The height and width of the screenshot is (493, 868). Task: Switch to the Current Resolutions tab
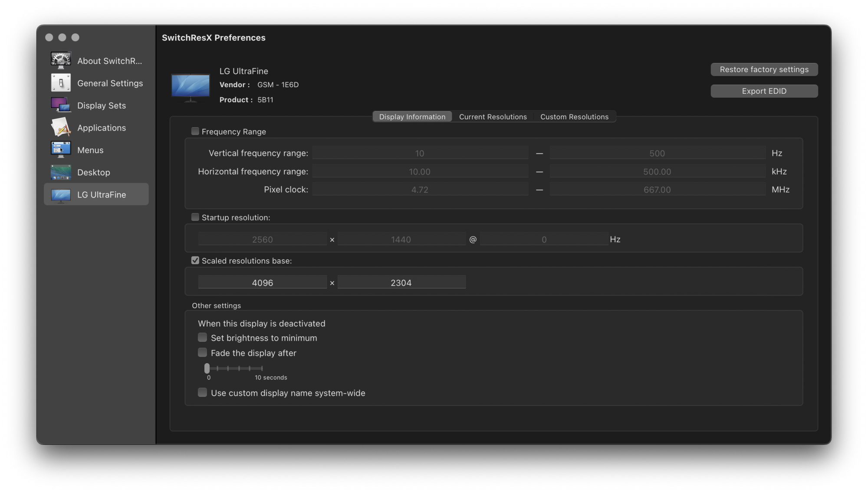pyautogui.click(x=493, y=117)
